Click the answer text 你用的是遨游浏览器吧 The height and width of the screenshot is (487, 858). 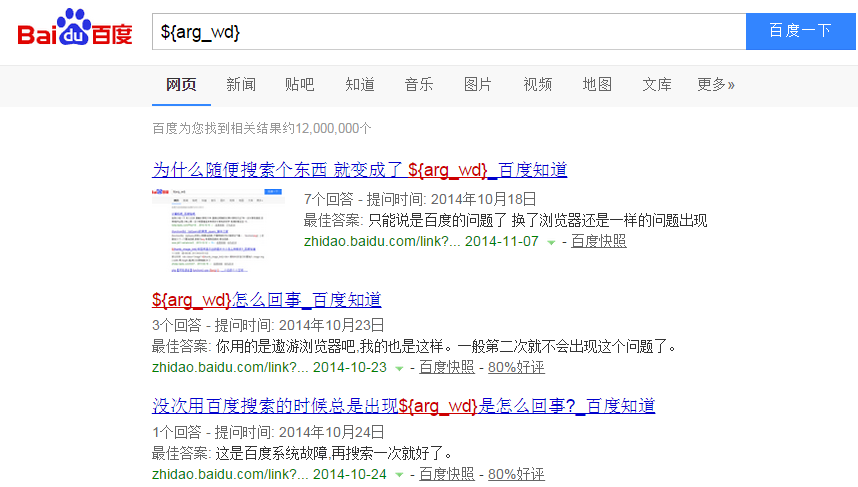286,346
